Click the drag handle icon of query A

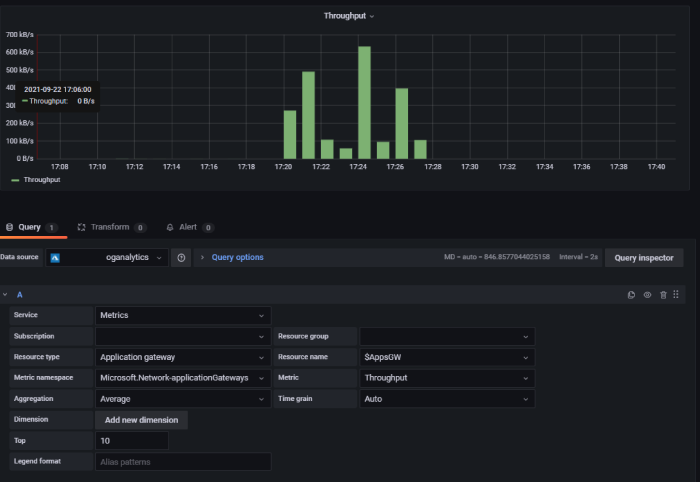[x=677, y=295]
